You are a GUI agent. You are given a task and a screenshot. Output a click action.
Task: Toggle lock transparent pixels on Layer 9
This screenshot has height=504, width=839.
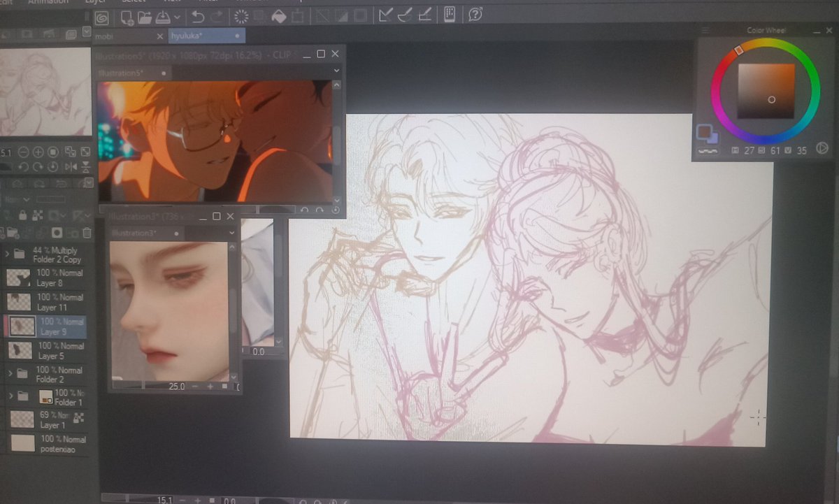[38, 214]
